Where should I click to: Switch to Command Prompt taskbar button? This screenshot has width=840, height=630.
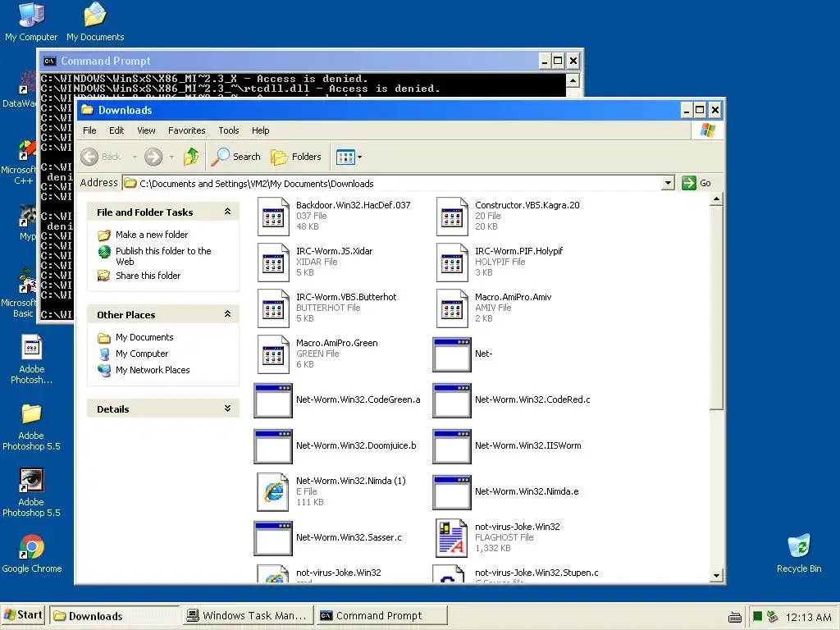pyautogui.click(x=380, y=616)
